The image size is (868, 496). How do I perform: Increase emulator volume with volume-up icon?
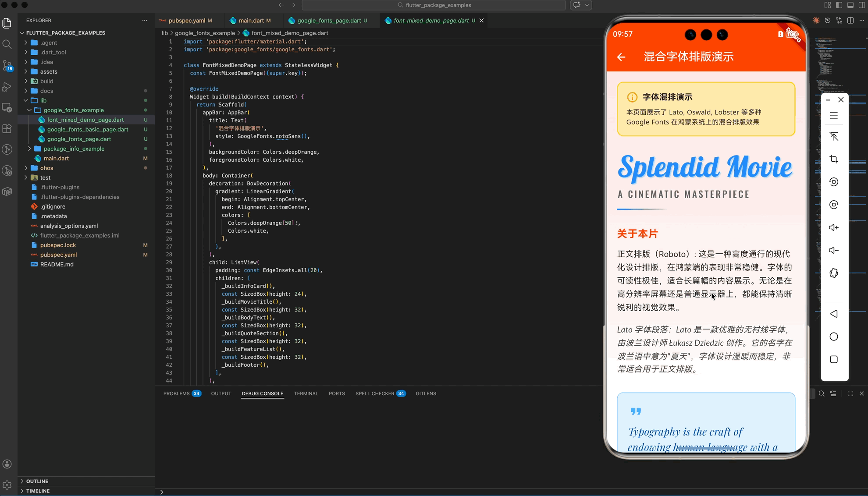coord(833,227)
